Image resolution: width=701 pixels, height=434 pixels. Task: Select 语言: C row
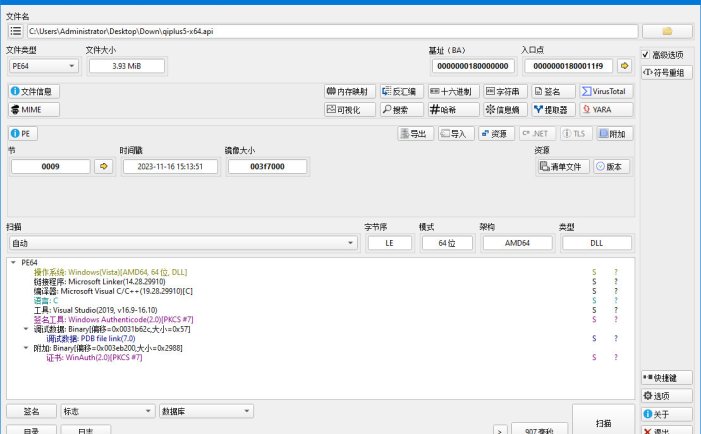46,300
